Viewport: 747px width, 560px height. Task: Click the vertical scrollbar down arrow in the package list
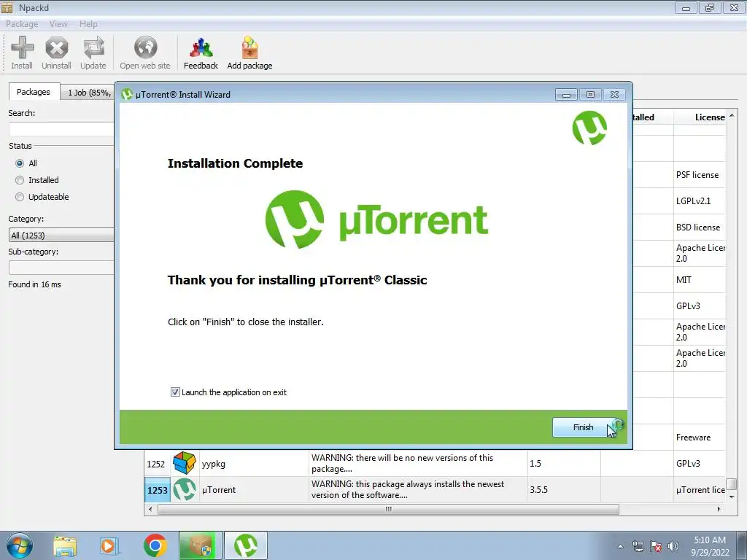pos(732,497)
